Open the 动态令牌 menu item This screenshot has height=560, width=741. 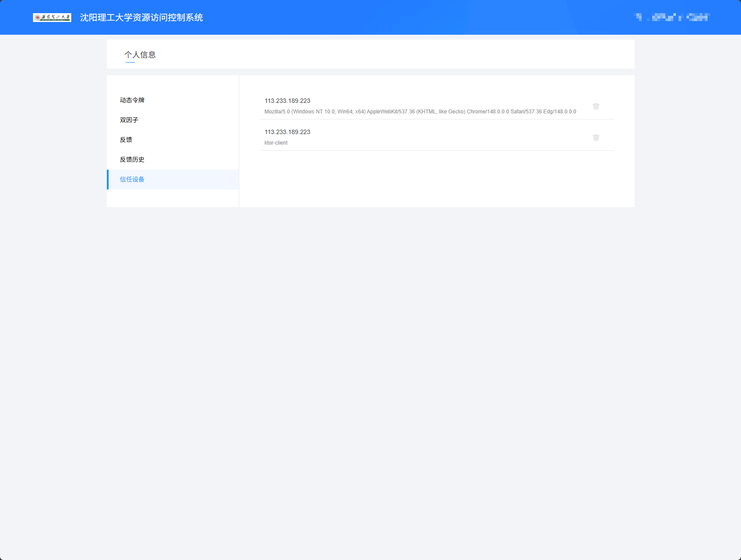click(x=173, y=100)
